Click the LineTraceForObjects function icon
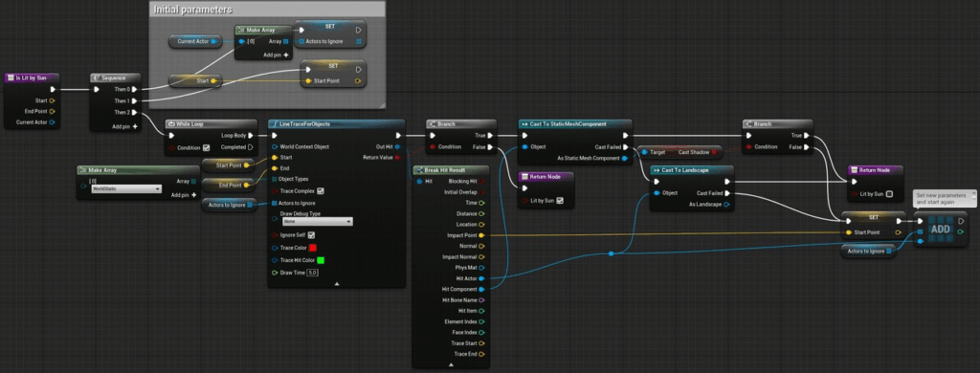 coord(275,124)
